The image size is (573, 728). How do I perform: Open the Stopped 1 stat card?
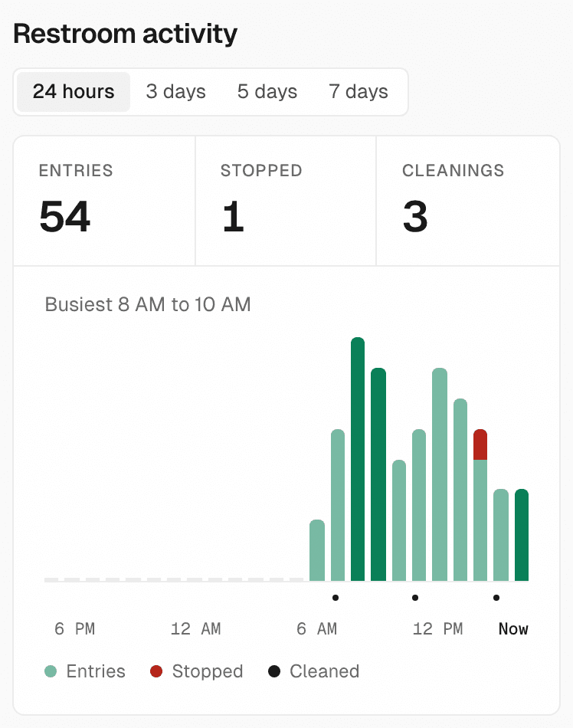(x=286, y=201)
